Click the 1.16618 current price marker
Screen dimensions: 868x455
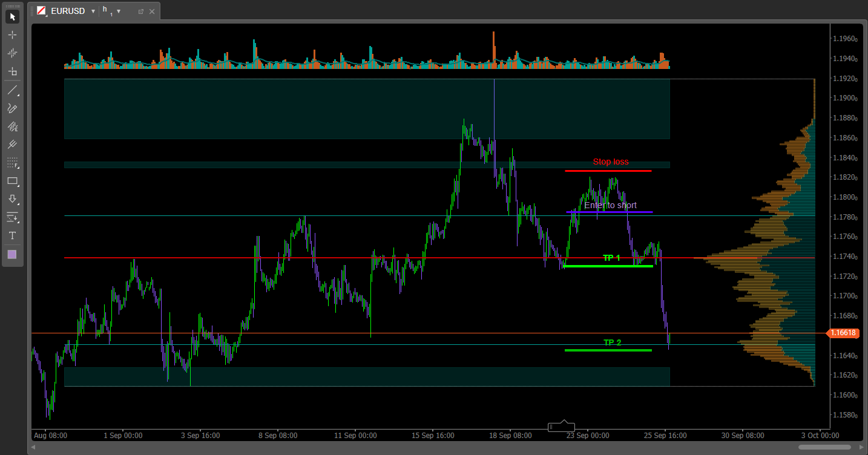pos(843,333)
